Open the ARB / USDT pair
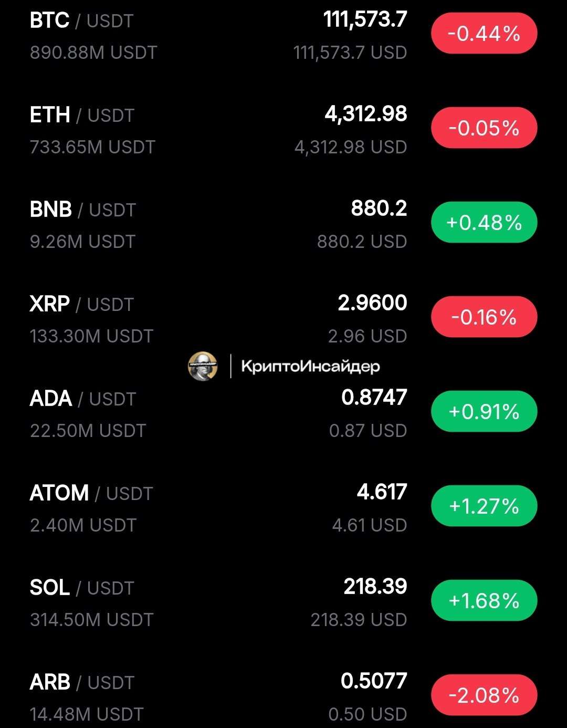The height and width of the screenshot is (728, 567). tap(283, 696)
